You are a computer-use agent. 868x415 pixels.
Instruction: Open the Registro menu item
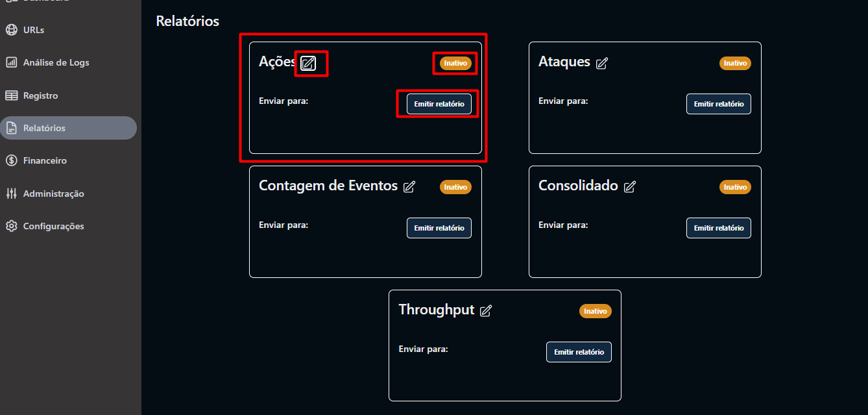pos(40,95)
